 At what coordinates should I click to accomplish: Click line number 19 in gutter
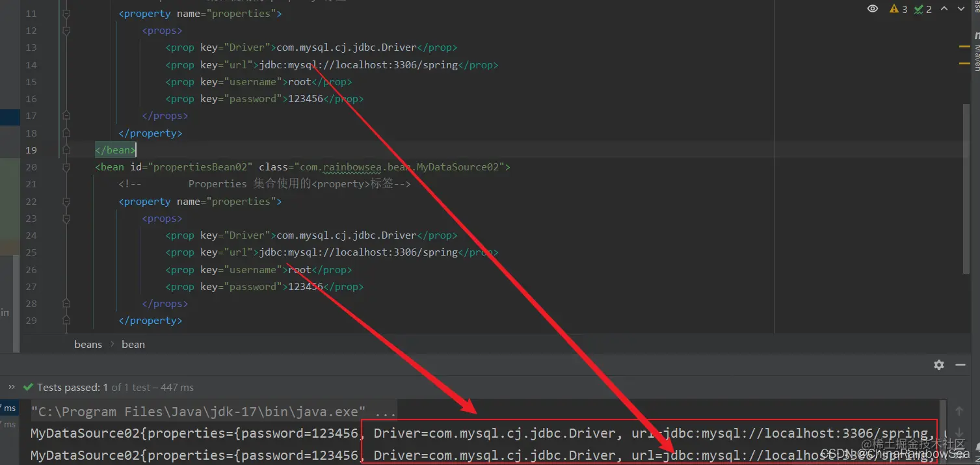pos(31,150)
